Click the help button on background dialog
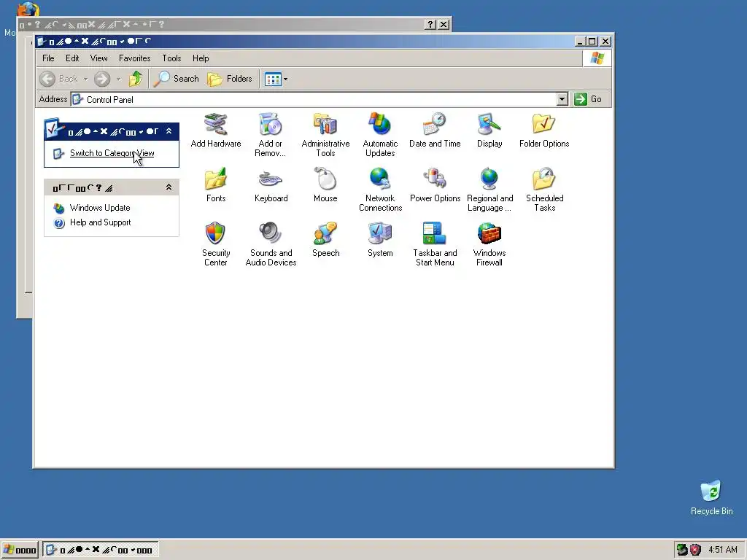This screenshot has width=747, height=560. [x=430, y=24]
